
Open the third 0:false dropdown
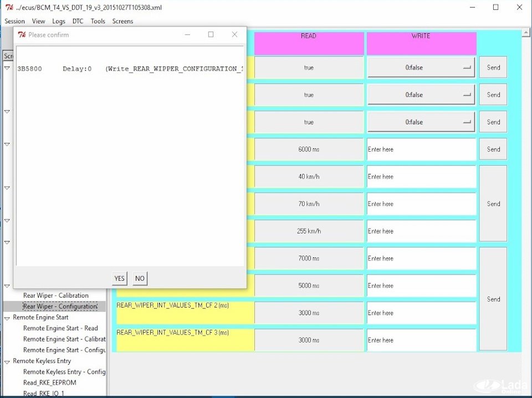pos(421,122)
